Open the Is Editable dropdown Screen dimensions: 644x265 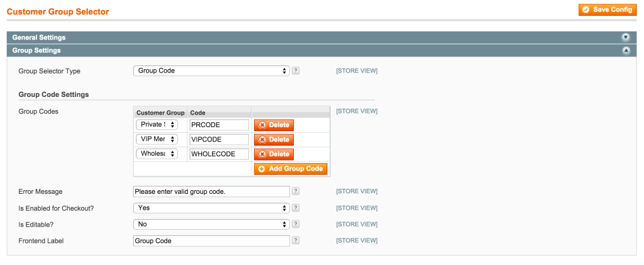point(211,224)
